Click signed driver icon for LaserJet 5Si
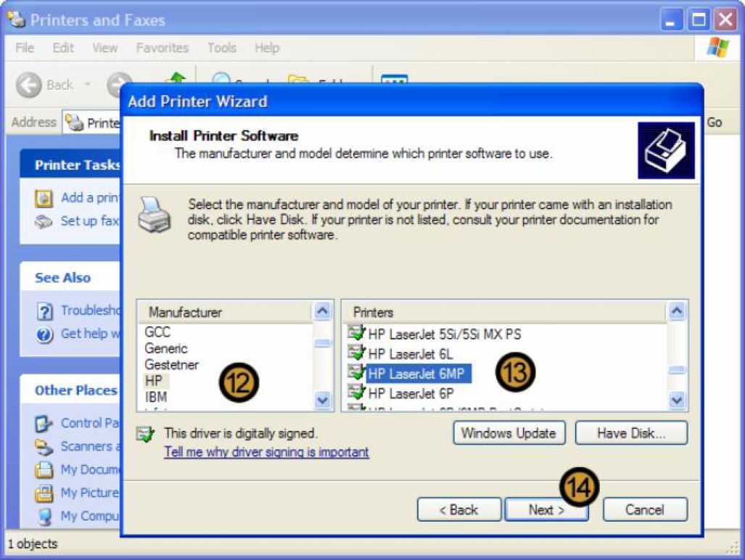Image resolution: width=745 pixels, height=560 pixels. [x=356, y=332]
